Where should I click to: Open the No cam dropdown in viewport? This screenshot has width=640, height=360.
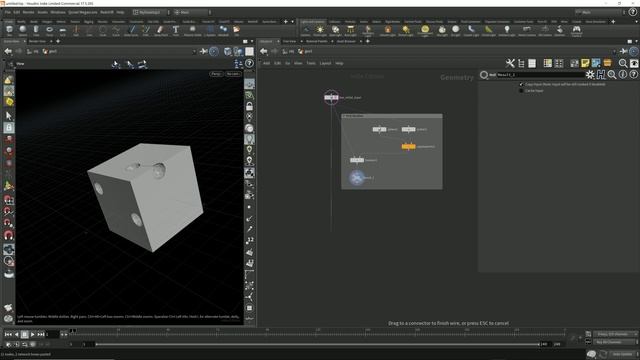(x=233, y=74)
